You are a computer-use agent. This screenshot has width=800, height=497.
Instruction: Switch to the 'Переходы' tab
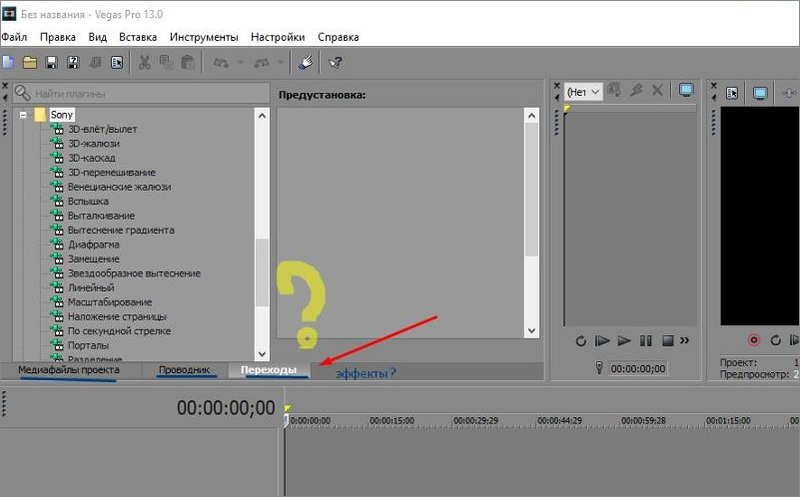[268, 370]
